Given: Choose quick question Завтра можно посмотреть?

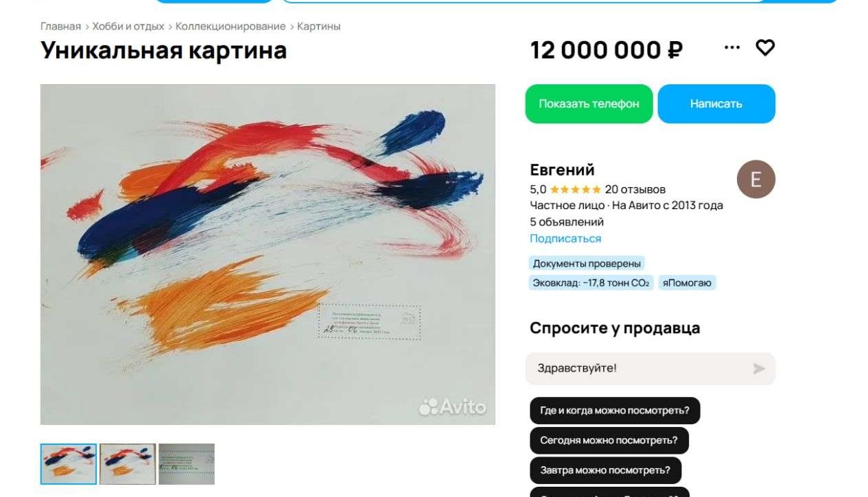Looking at the screenshot, I should 605,471.
